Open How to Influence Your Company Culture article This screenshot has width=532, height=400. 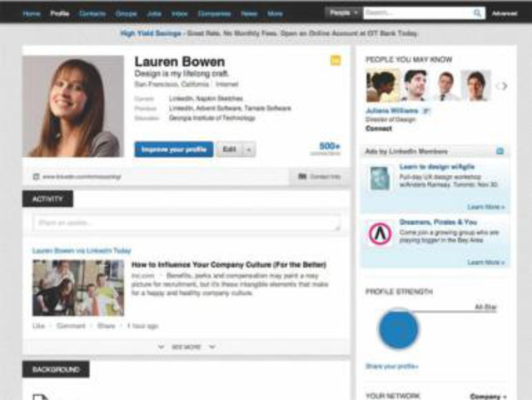(229, 264)
